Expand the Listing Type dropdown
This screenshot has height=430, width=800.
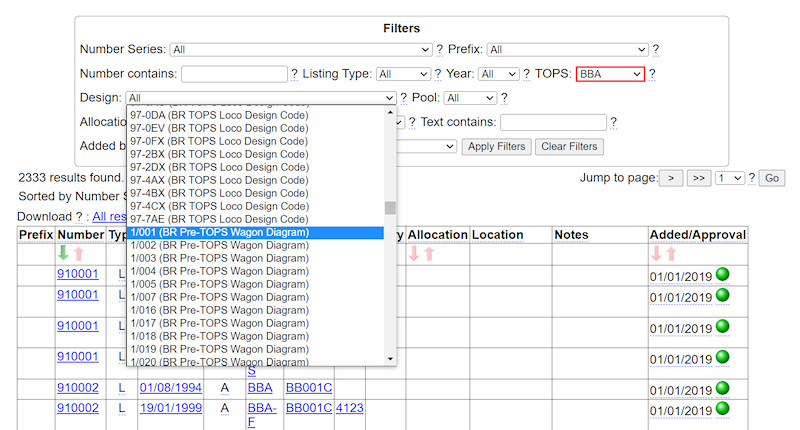coord(404,74)
